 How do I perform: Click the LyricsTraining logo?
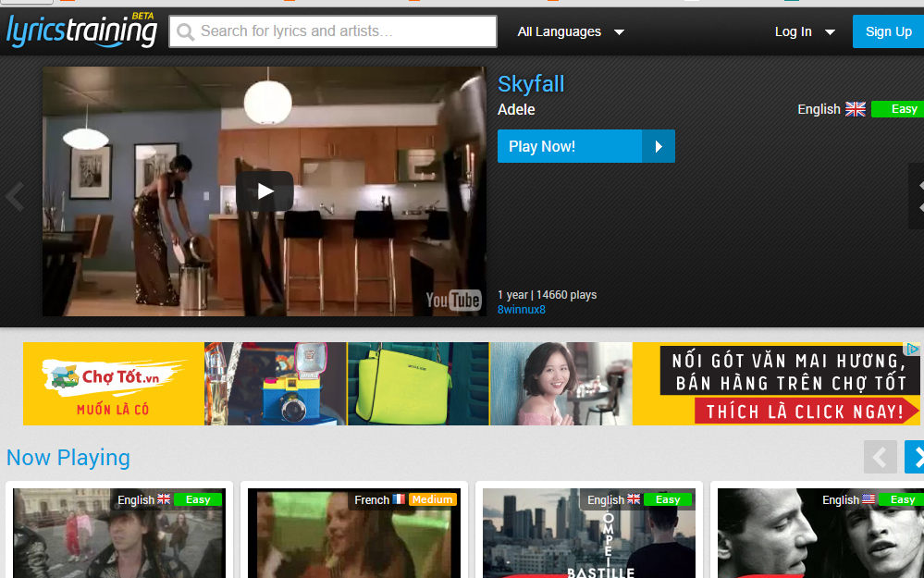[82, 30]
